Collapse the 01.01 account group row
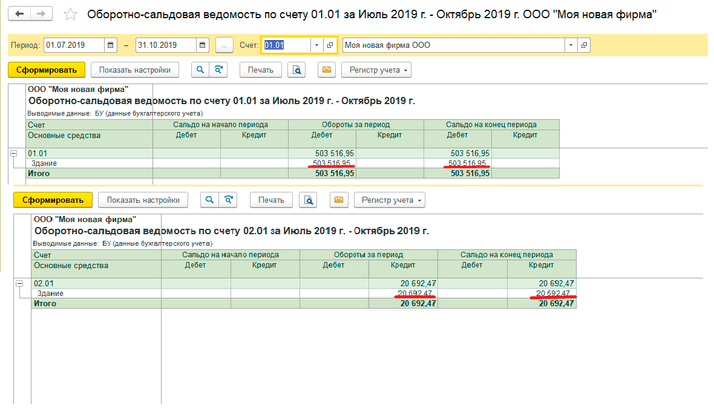Image resolution: width=714 pixels, height=417 pixels. (13, 153)
